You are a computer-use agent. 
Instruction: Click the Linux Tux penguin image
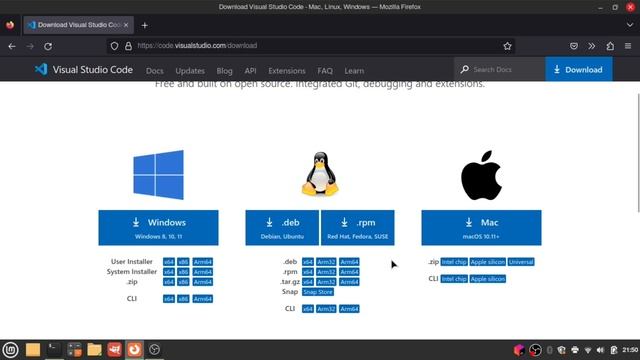320,174
